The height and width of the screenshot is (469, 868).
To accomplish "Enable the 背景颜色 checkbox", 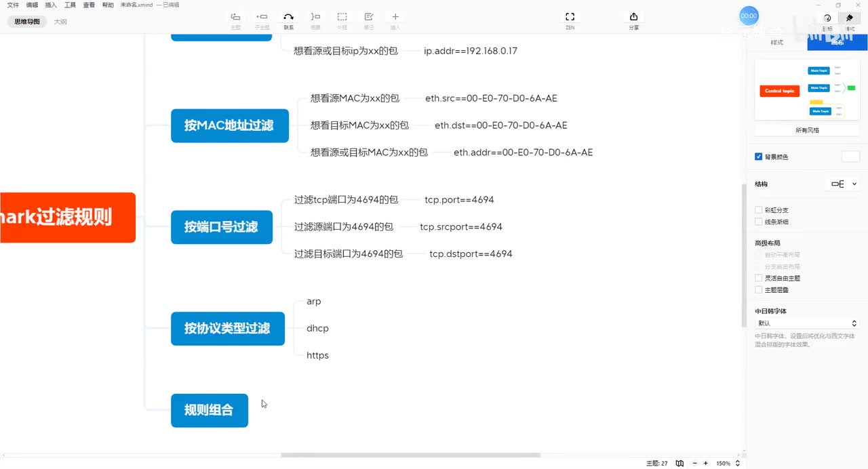I will pyautogui.click(x=759, y=157).
